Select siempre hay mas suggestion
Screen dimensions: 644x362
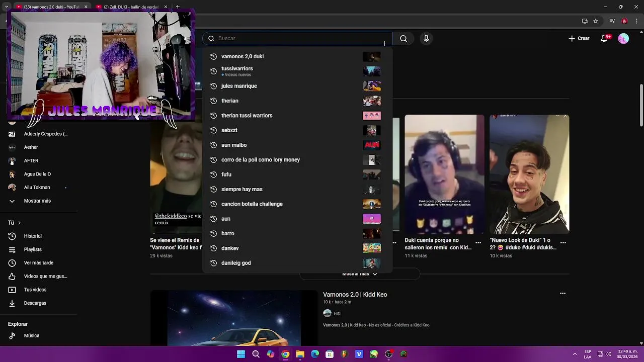click(x=297, y=189)
